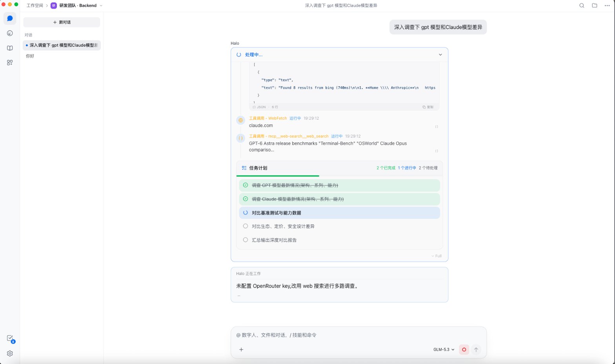The width and height of the screenshot is (615, 364).
Task: Click completed task 调查 GPT 模型最新情况
Action: point(339,185)
